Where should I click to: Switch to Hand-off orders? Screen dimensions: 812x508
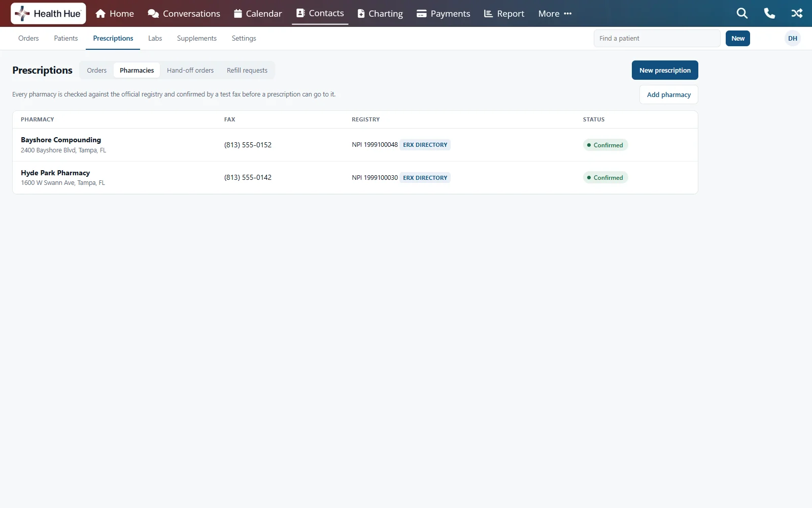(190, 71)
